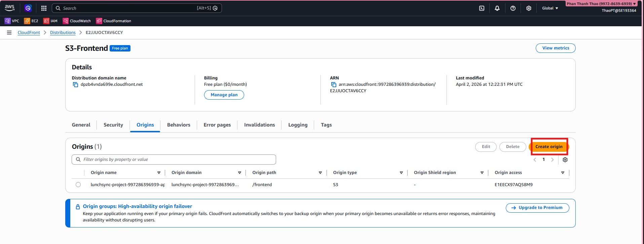Copy the distribution ARN
This screenshot has width=644, height=244.
pos(334,84)
